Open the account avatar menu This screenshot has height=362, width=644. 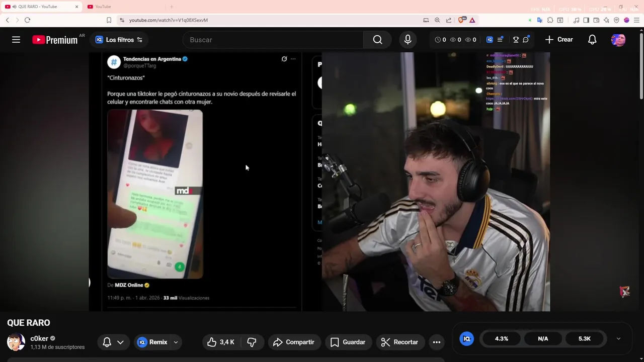point(618,40)
